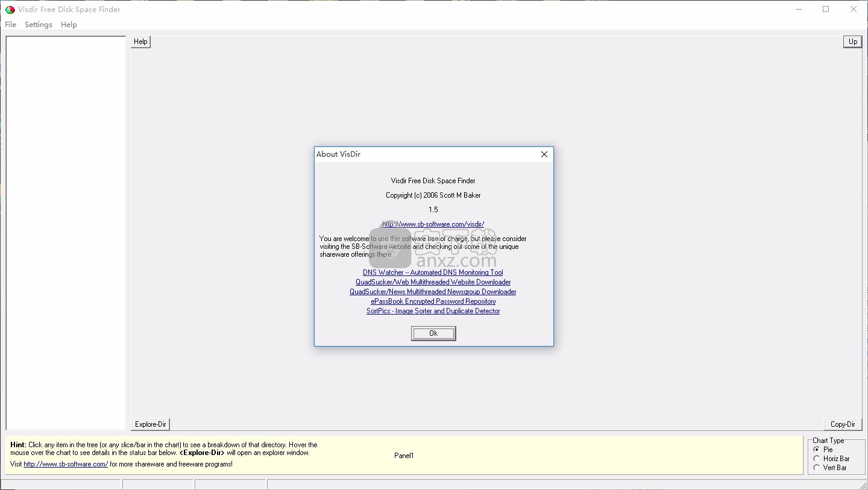Image resolution: width=868 pixels, height=490 pixels.
Task: Close the Visdir main window
Action: point(854,10)
